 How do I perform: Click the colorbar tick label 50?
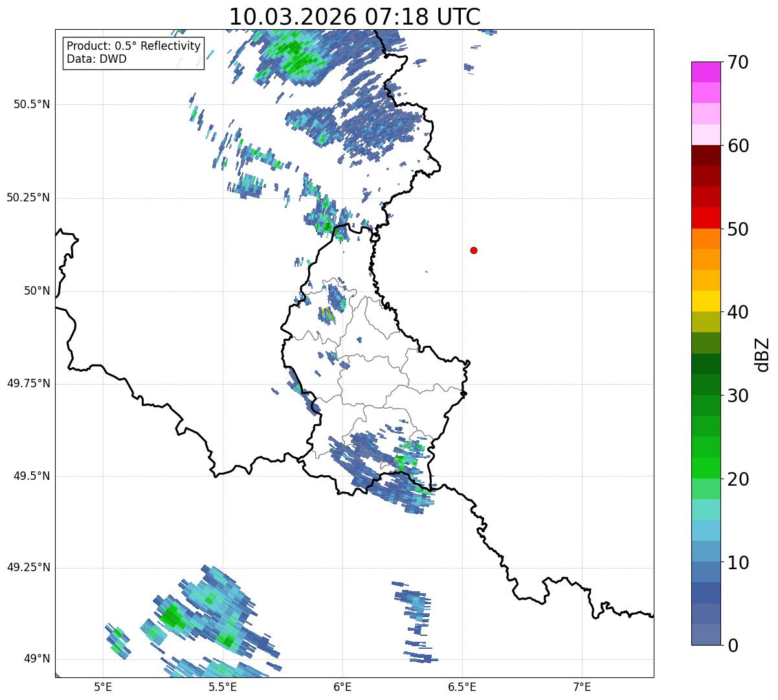738,230
